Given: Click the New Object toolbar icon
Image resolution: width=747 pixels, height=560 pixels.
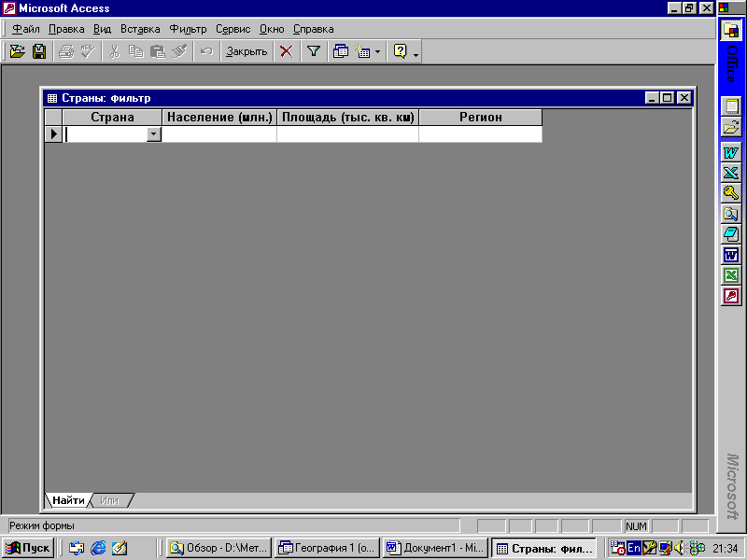Looking at the screenshot, I should [363, 51].
